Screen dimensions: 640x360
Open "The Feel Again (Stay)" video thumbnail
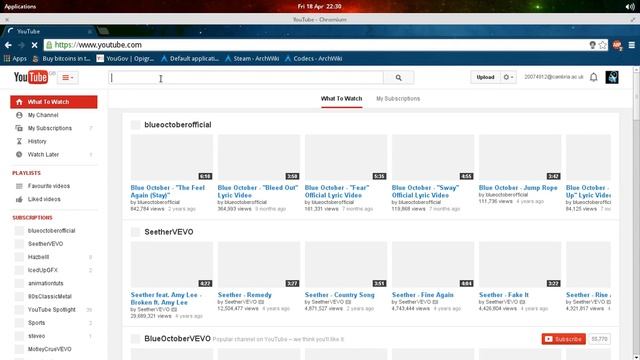pyautogui.click(x=171, y=158)
